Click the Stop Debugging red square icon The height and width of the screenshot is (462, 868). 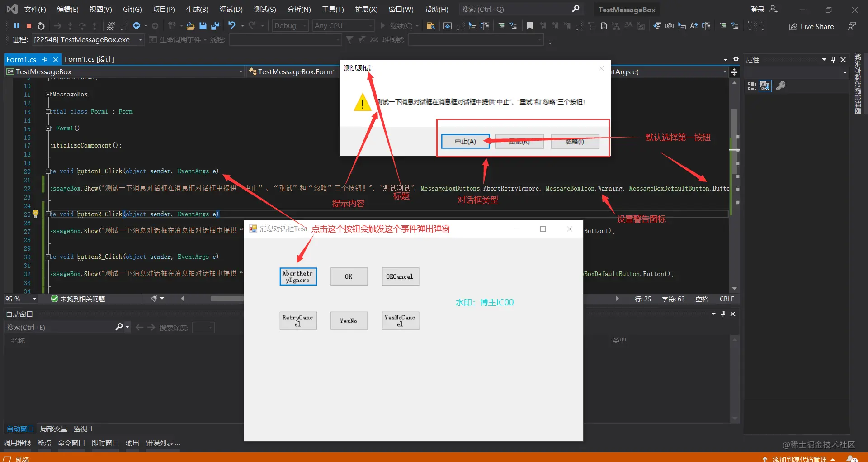[29, 26]
